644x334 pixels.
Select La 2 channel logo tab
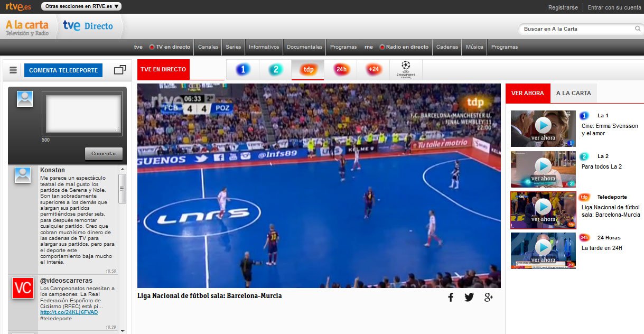(x=275, y=69)
